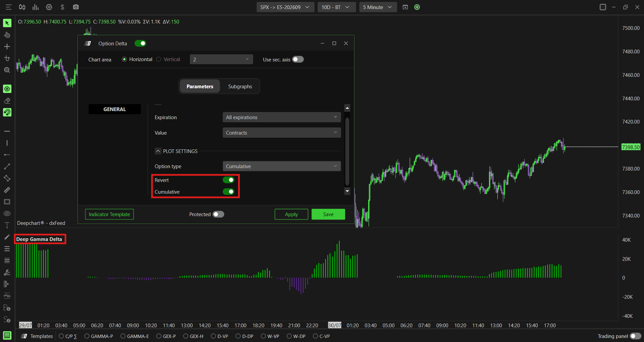Click the 7398.50 current price label
Viewport: 644px width, 342px height.
point(631,147)
